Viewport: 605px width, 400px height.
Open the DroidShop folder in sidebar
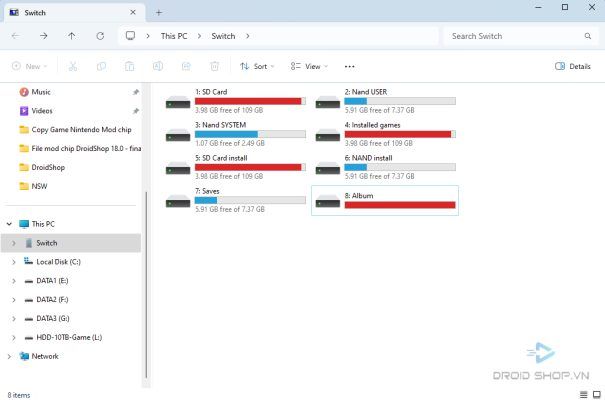point(48,167)
